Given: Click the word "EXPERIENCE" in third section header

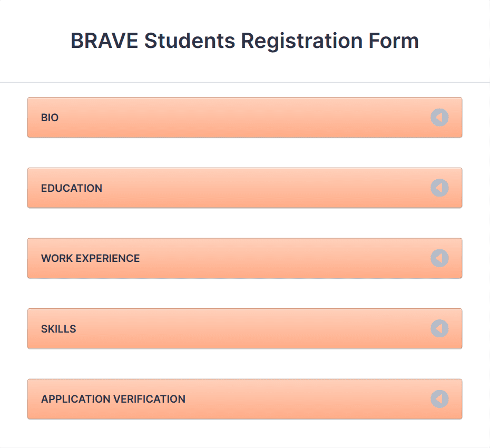Looking at the screenshot, I should [x=108, y=259].
